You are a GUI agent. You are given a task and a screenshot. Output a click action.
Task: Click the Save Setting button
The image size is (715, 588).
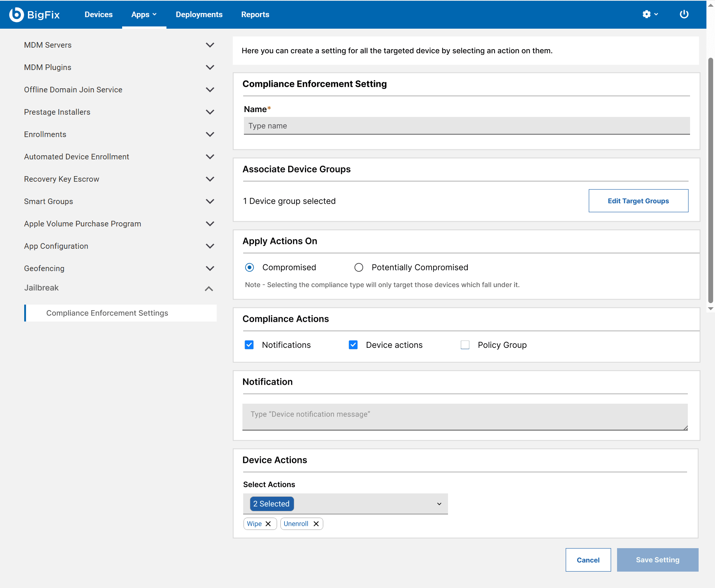point(658,560)
